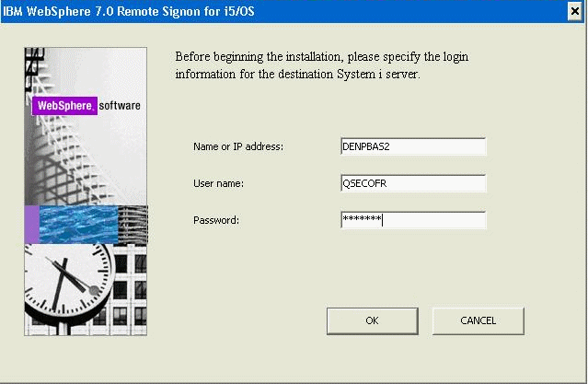Focus the User name input box
This screenshot has width=588, height=384.
[412, 183]
